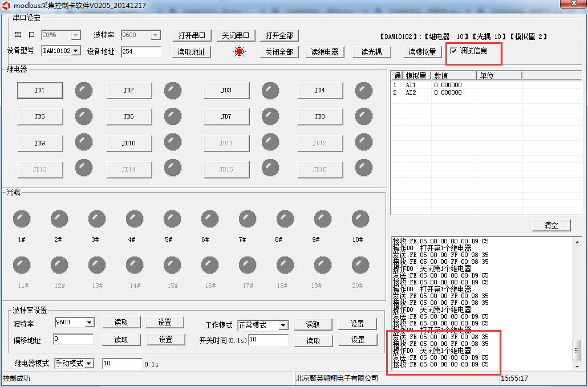Click the red serial status indicator light
Image resolution: width=588 pixels, height=387 pixels.
pyautogui.click(x=239, y=52)
